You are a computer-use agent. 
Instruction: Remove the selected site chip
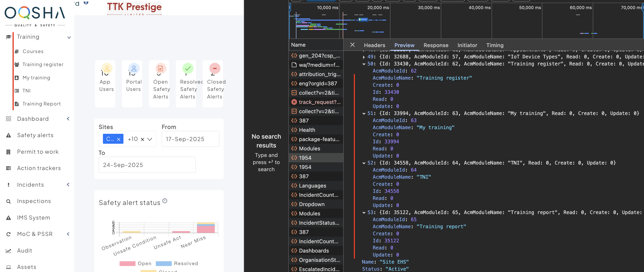coord(119,139)
